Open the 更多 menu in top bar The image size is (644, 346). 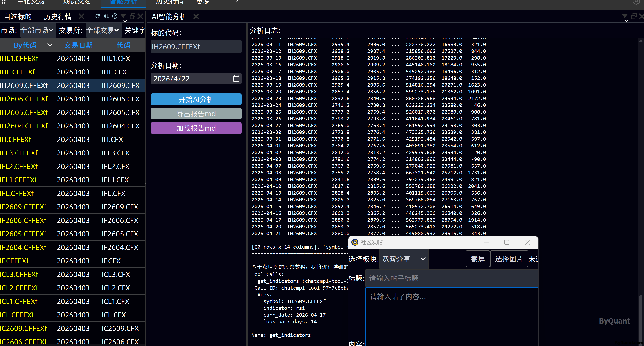(203, 2)
